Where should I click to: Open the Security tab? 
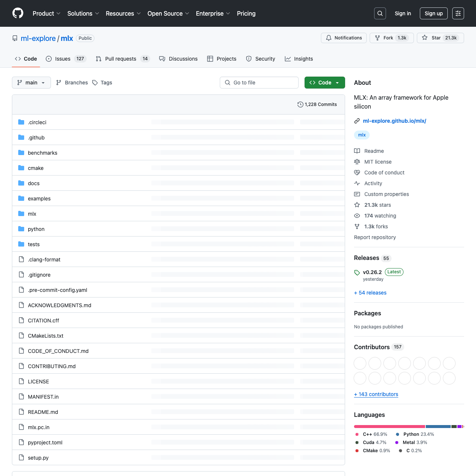(260, 59)
